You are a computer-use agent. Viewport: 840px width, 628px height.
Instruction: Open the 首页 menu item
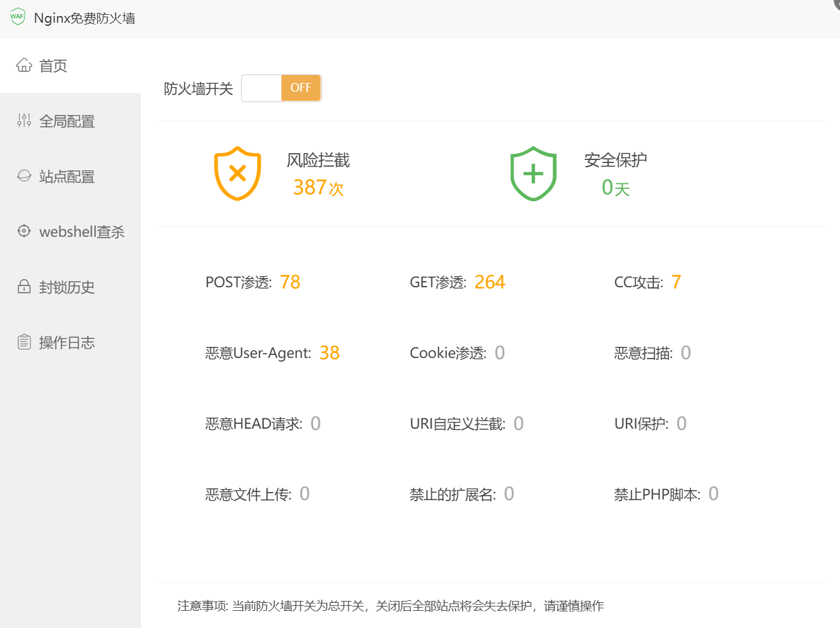coord(70,65)
